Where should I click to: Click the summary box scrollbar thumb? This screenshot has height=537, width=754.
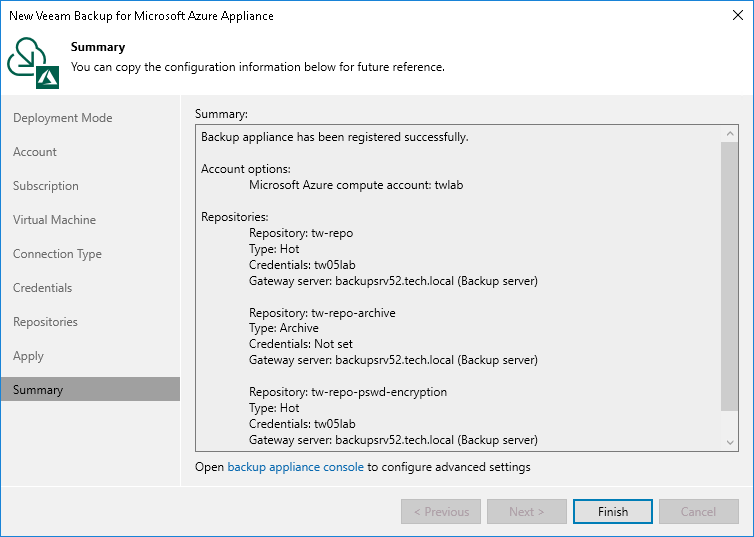(730, 275)
